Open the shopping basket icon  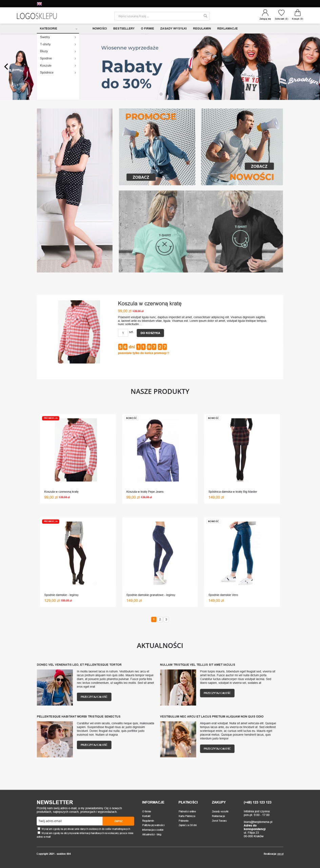[x=298, y=13]
